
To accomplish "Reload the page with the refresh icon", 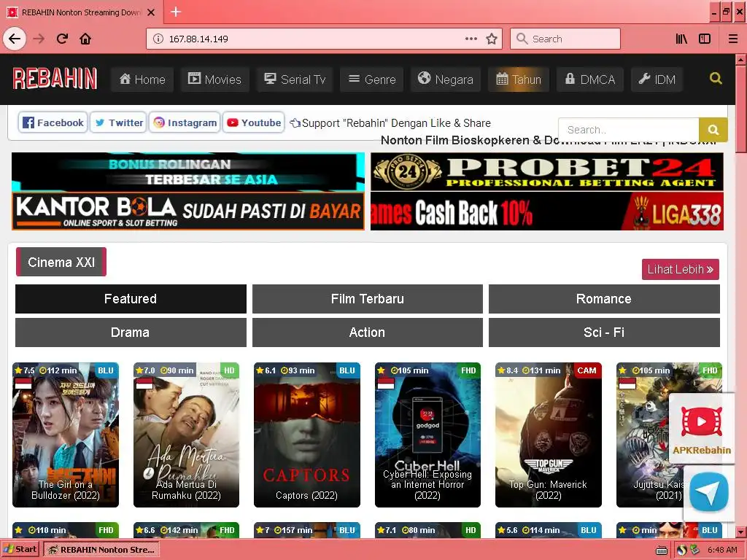I will point(62,39).
